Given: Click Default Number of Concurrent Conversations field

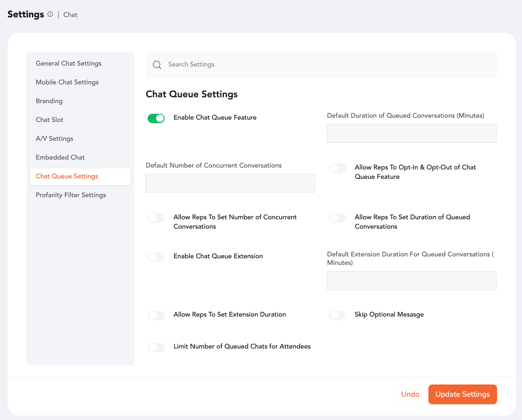Looking at the screenshot, I should [x=230, y=184].
